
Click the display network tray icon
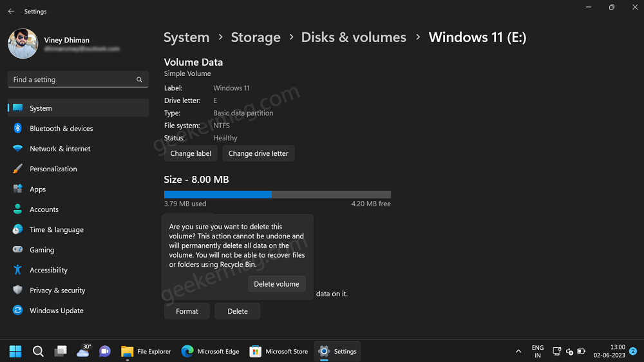click(x=556, y=351)
